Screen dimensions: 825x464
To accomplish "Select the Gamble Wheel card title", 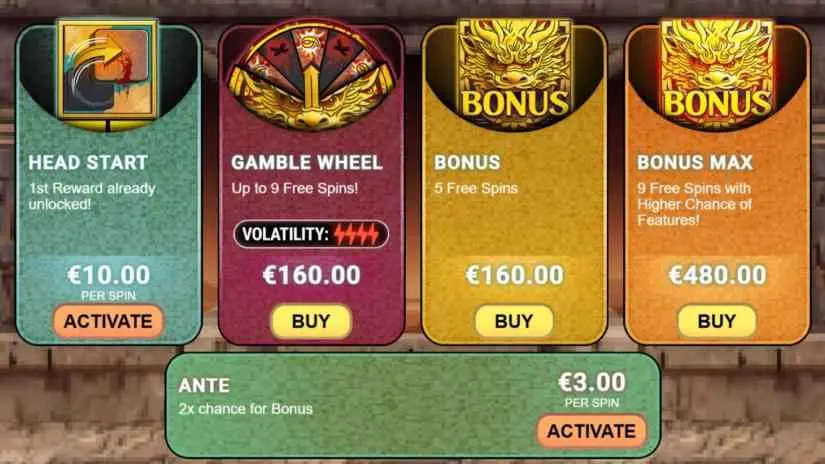I will [x=307, y=163].
